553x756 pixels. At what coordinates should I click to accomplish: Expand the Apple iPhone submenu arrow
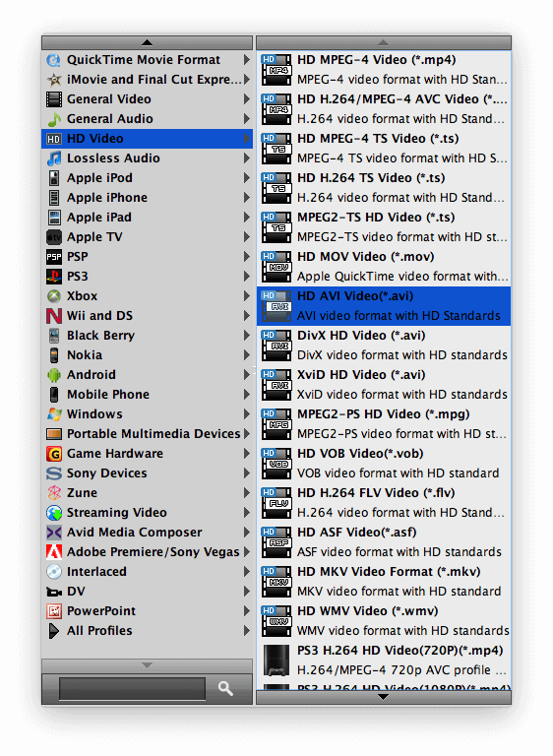(247, 198)
